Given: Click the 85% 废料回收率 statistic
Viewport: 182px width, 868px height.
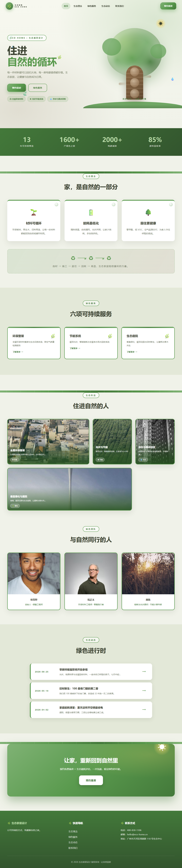Looking at the screenshot, I should pyautogui.click(x=155, y=142).
